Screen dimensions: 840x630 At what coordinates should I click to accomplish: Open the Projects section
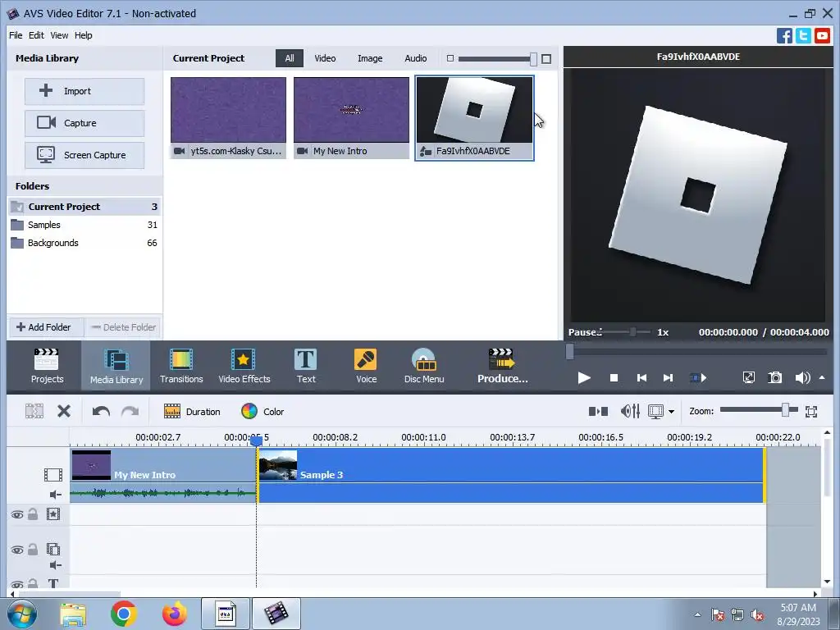click(x=47, y=367)
